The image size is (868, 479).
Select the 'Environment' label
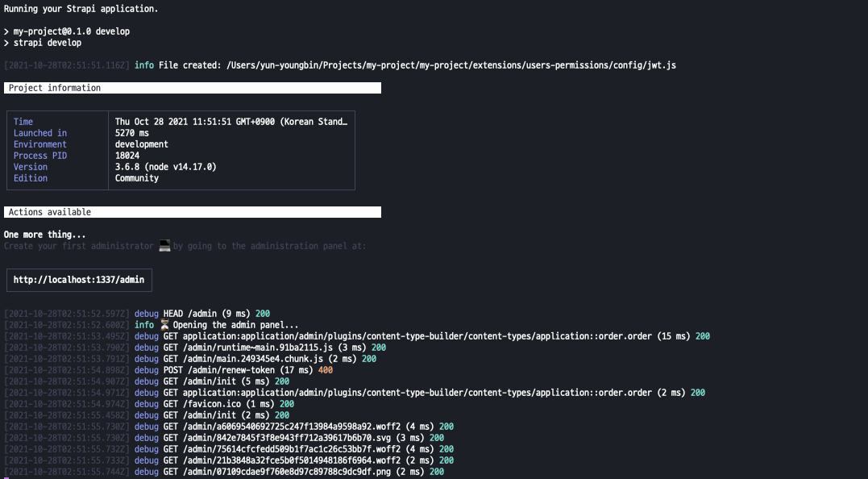[x=39, y=144]
